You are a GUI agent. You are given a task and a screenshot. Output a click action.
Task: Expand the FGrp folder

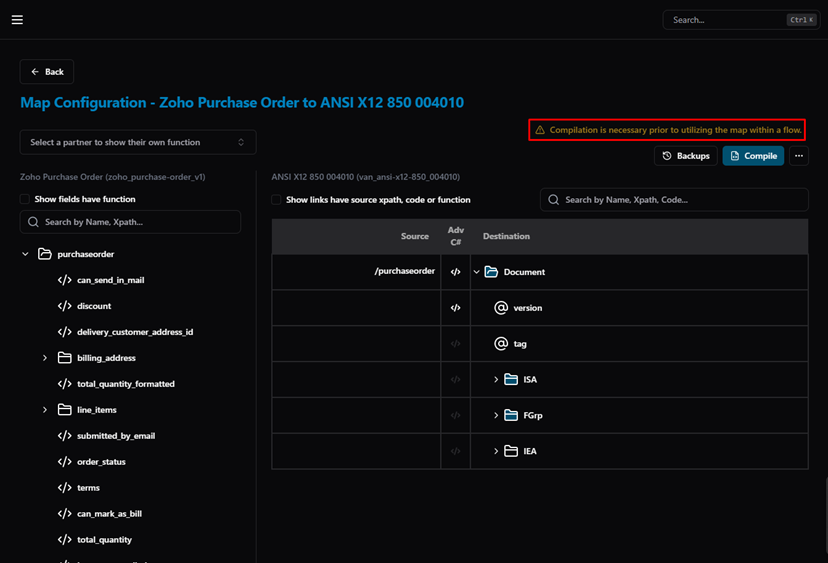tap(496, 416)
